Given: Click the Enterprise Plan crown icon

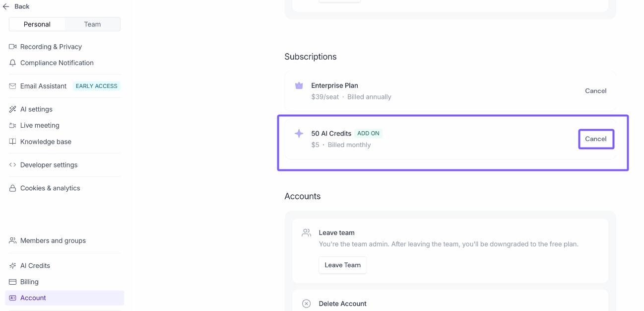Looking at the screenshot, I should pos(299,85).
